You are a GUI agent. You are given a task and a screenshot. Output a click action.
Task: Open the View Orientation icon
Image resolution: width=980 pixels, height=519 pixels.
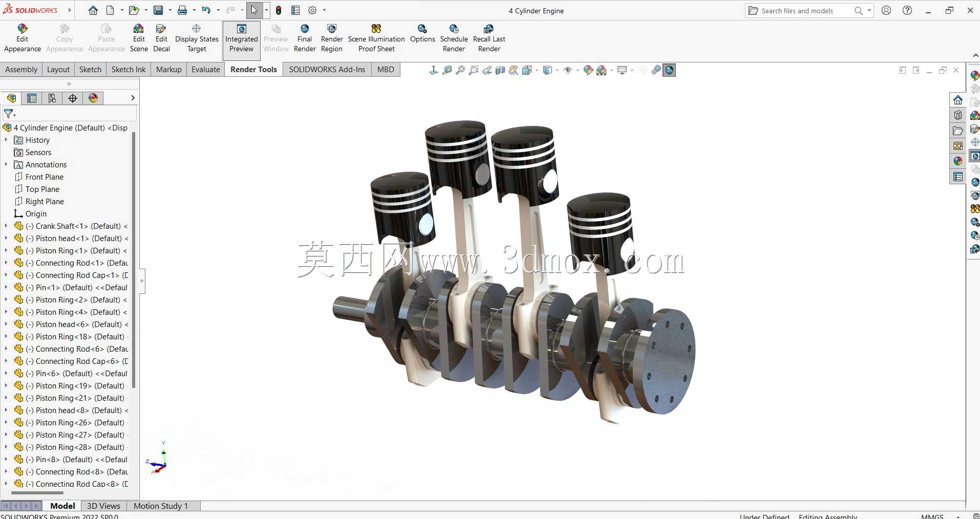[x=527, y=70]
